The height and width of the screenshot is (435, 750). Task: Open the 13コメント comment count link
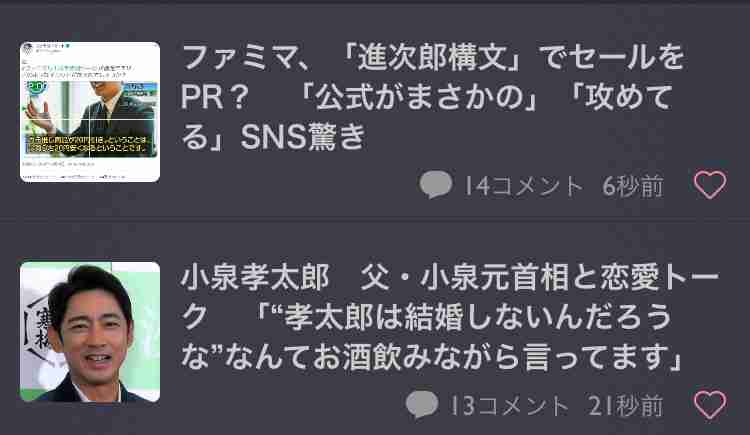coord(510,406)
